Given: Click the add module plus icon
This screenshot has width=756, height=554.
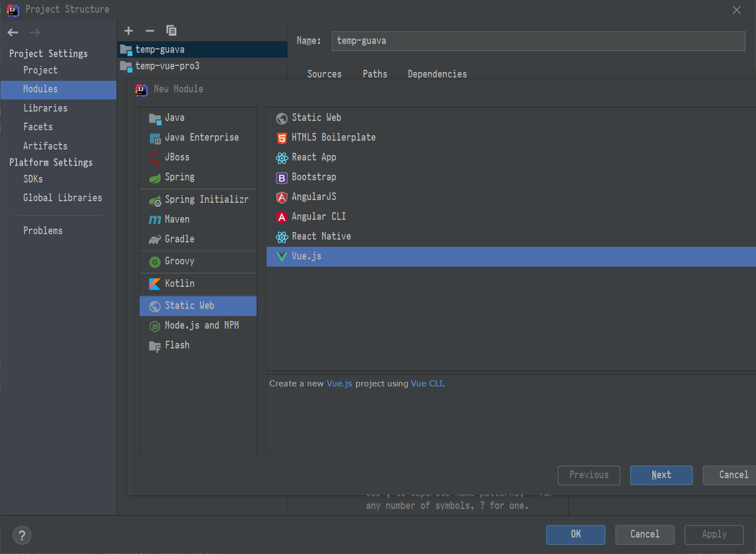Looking at the screenshot, I should 129,31.
